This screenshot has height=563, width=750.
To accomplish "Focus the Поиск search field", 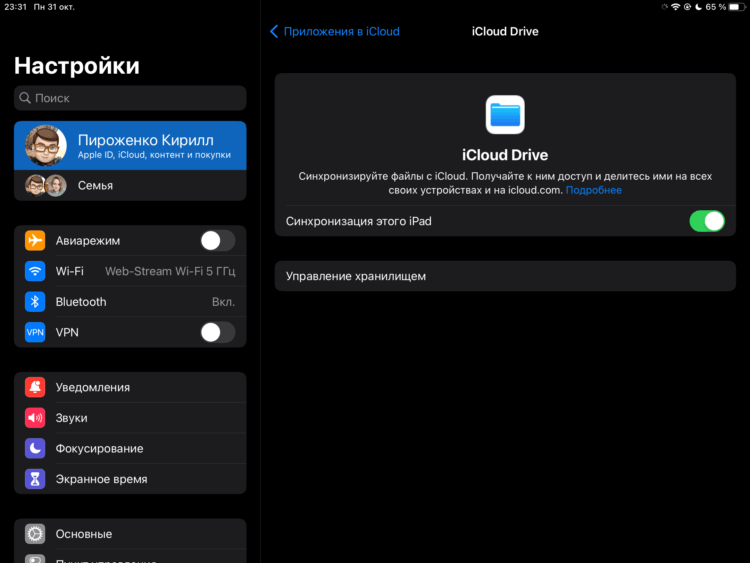I will [130, 98].
